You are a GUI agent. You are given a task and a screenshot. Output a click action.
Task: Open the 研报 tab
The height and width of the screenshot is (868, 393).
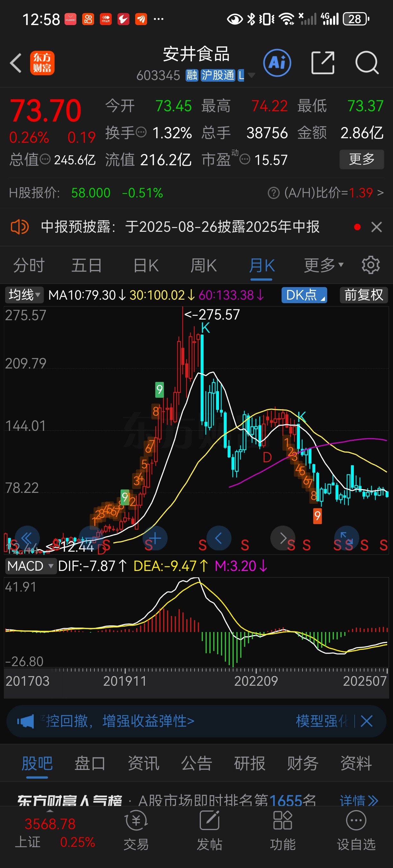point(250,763)
